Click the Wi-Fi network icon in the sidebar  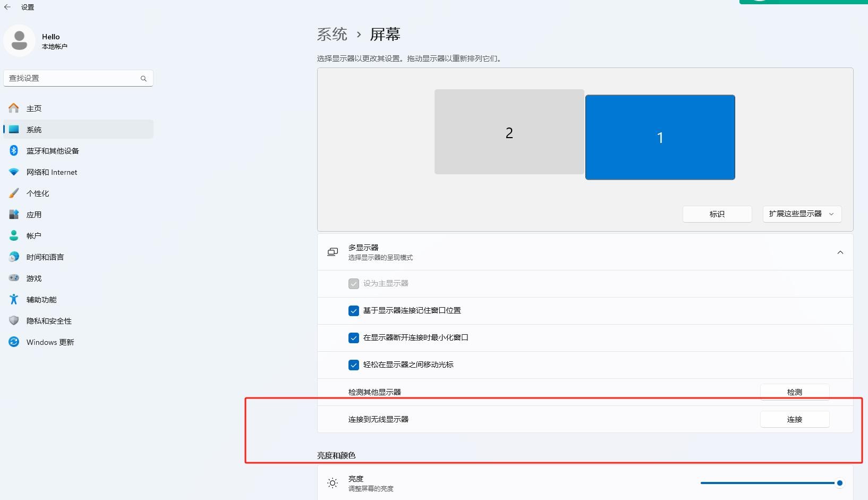14,172
